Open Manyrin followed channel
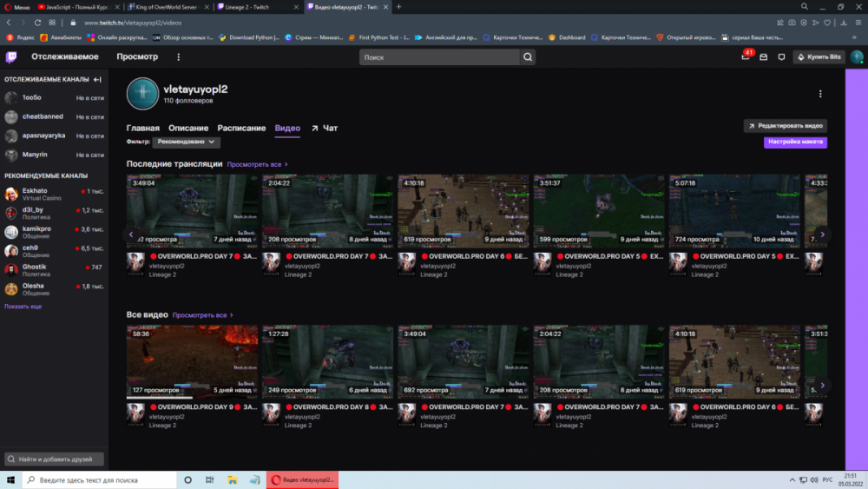Image resolution: width=868 pixels, height=489 pixels. pyautogui.click(x=54, y=155)
